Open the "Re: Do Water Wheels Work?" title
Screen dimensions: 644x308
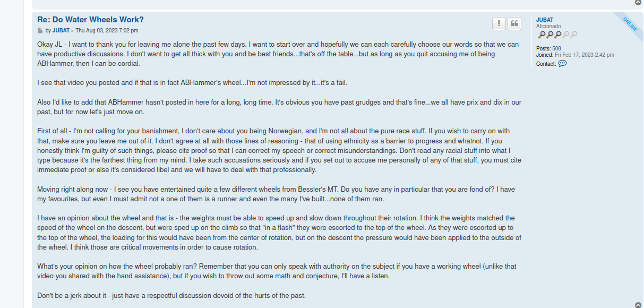(x=90, y=20)
